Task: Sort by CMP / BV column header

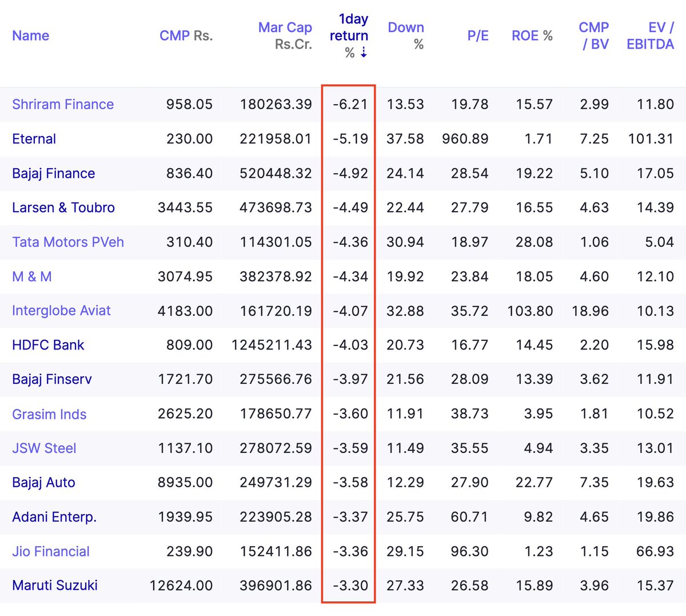Action: 594,35
